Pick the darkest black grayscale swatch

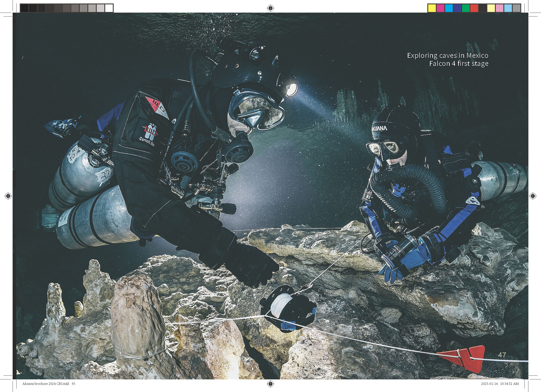click(x=25, y=8)
